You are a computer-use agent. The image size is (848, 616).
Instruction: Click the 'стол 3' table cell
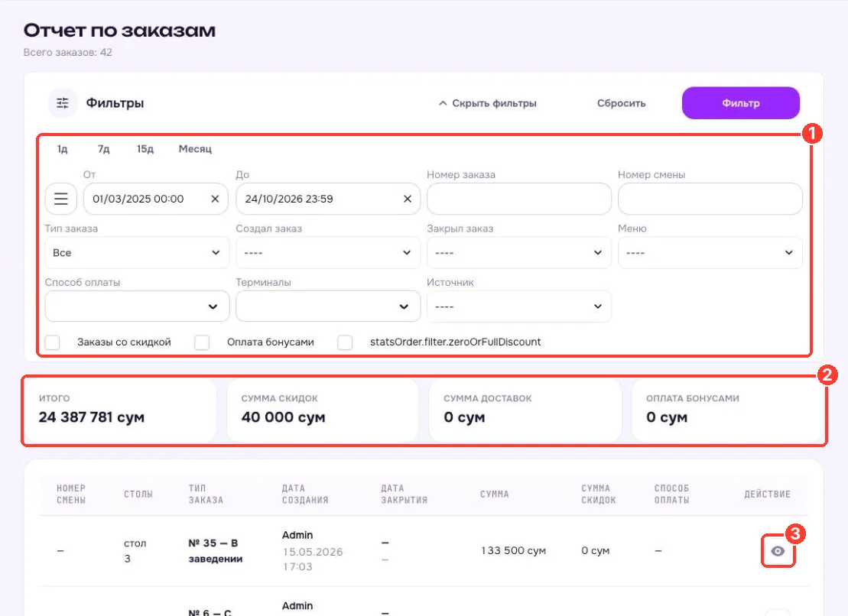pos(135,550)
